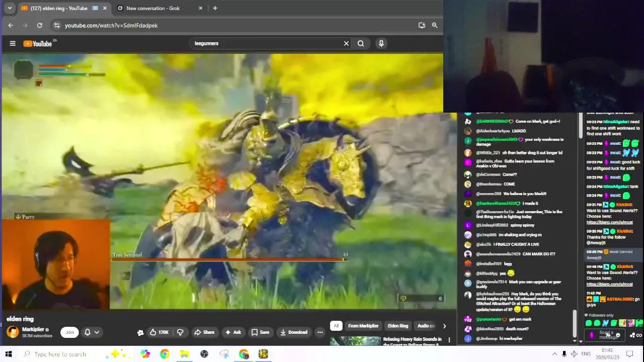This screenshot has width=644, height=362.
Task: Open chat settings icon beside message box
Action: (632, 335)
